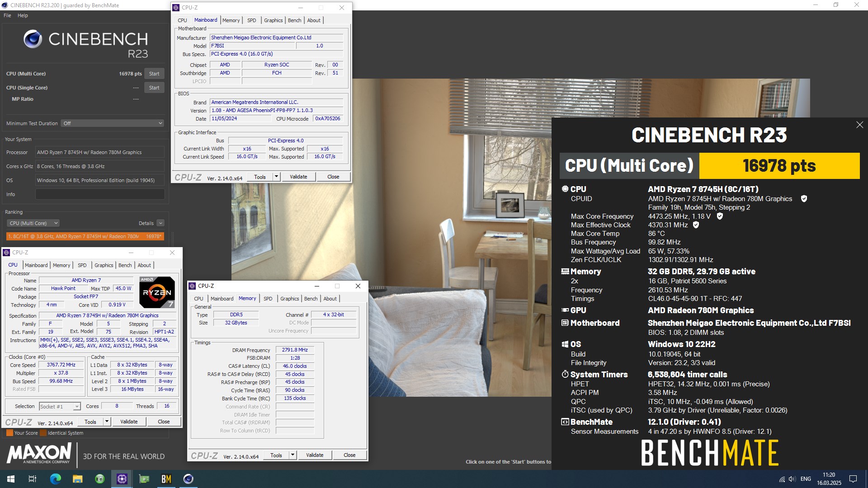Start the CPU (Multi Core) test
Screen dimensions: 868x488
(x=154, y=74)
